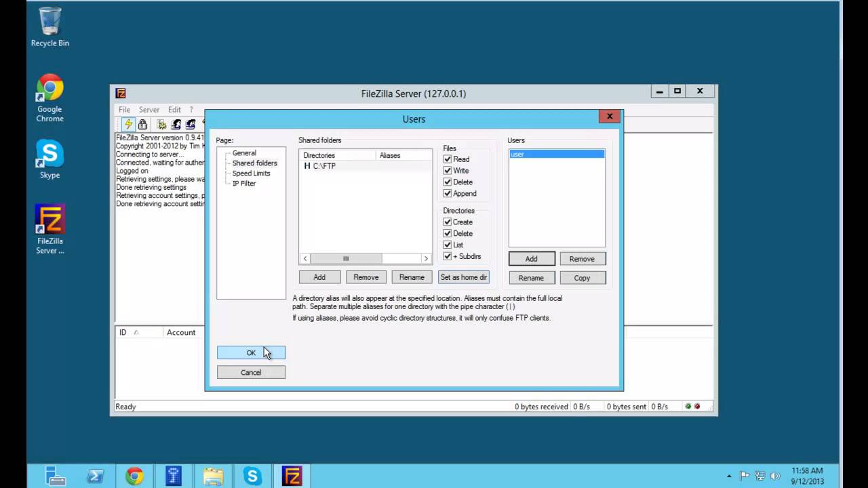Click the Groups toolbar icon
Image resolution: width=868 pixels, height=488 pixels.
(x=191, y=124)
